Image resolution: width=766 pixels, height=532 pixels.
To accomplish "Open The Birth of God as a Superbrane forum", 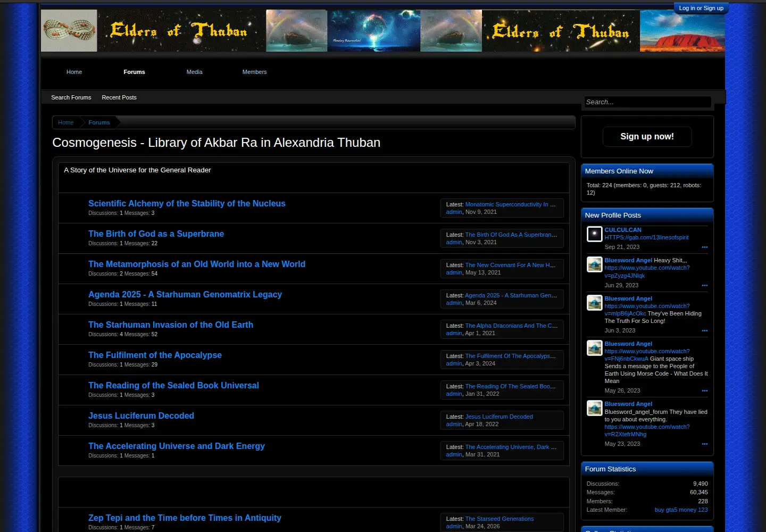I will click(156, 234).
